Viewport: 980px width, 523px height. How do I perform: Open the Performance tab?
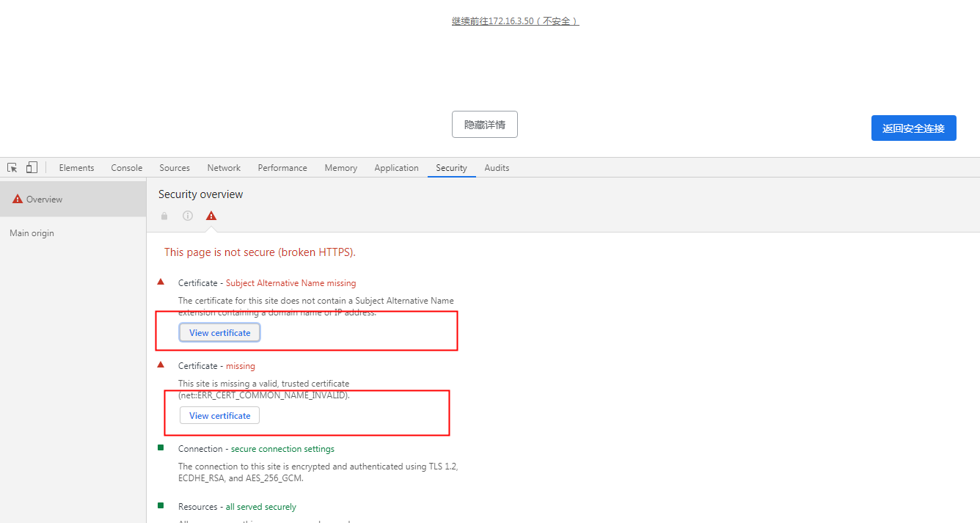pos(282,168)
